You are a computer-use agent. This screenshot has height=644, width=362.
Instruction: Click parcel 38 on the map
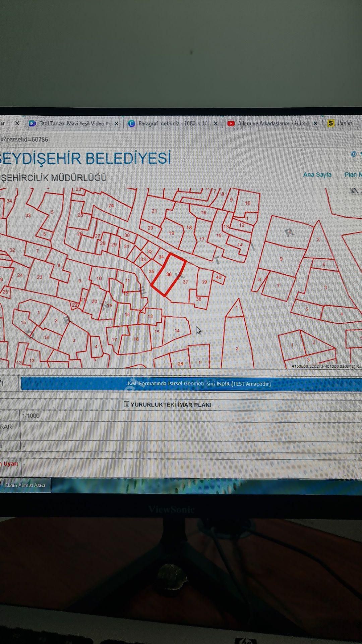(199, 299)
